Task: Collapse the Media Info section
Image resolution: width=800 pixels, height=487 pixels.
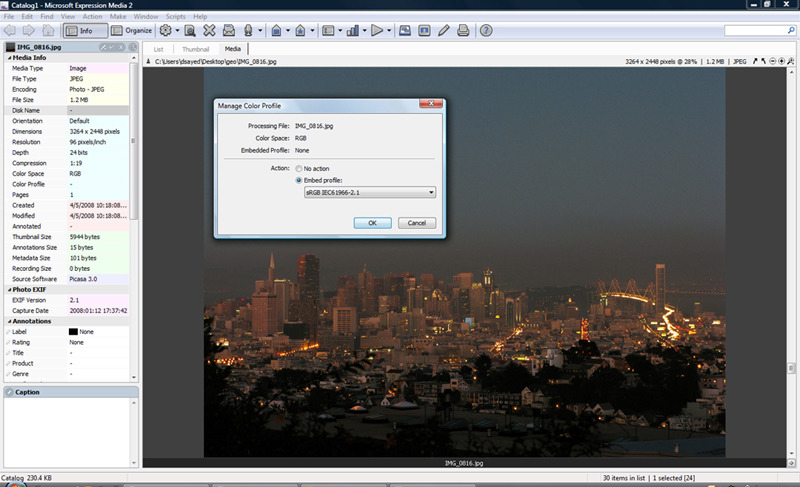Action: (x=9, y=58)
